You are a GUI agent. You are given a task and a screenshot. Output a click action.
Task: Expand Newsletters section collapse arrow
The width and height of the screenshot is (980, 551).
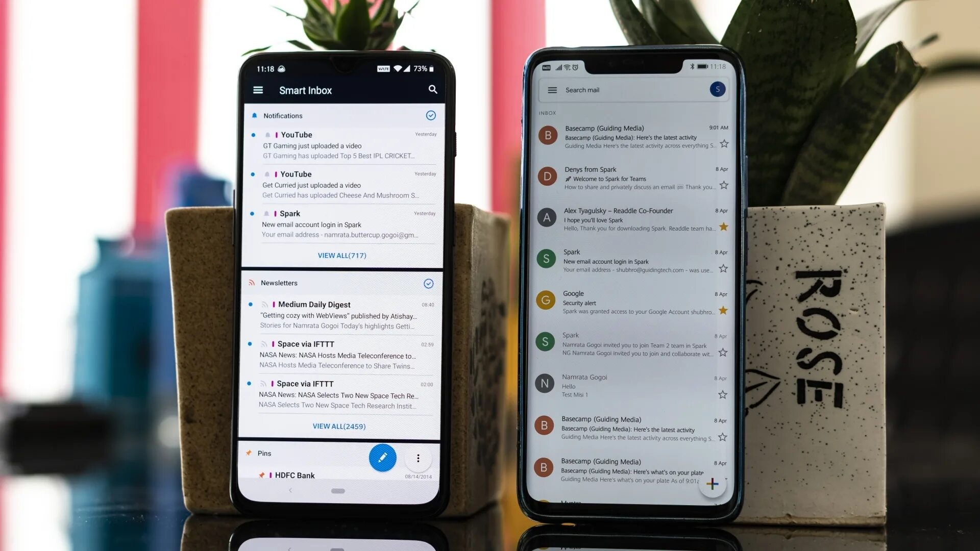[429, 282]
